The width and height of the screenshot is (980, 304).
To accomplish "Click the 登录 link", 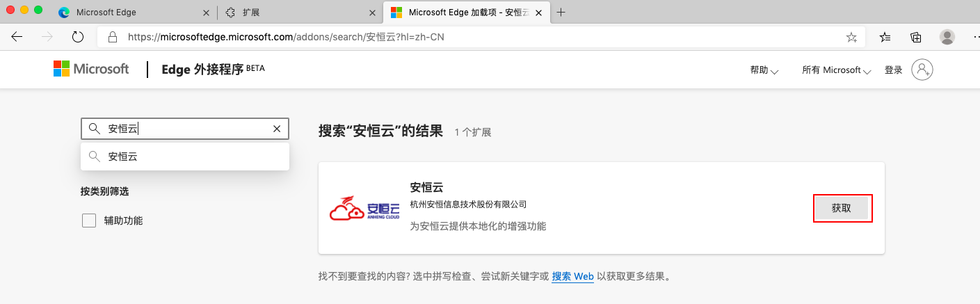I will click(x=893, y=70).
